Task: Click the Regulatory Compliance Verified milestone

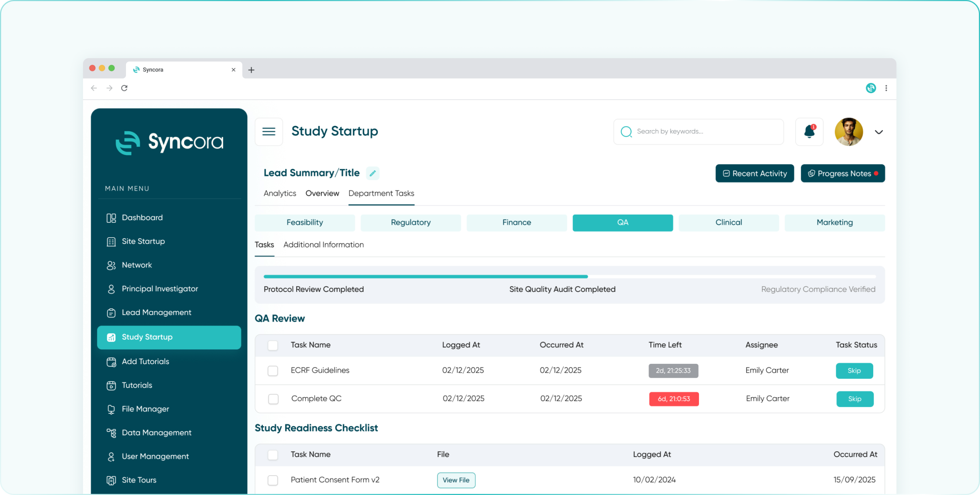Action: pos(818,289)
